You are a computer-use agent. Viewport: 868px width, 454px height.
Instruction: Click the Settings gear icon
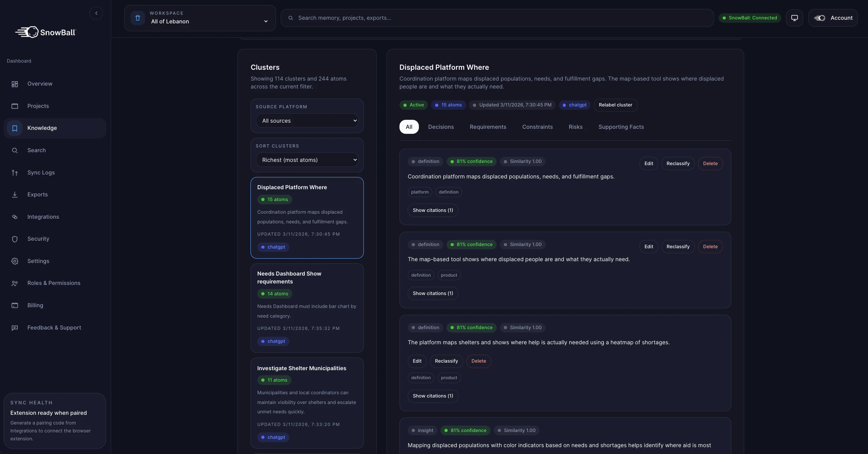[x=15, y=261]
